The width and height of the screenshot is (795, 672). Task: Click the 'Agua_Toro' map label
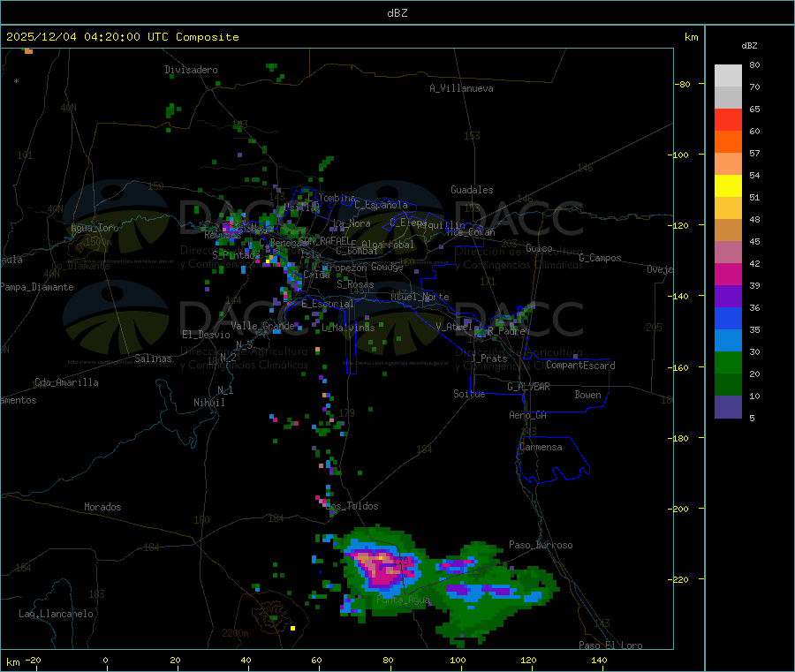pos(95,228)
